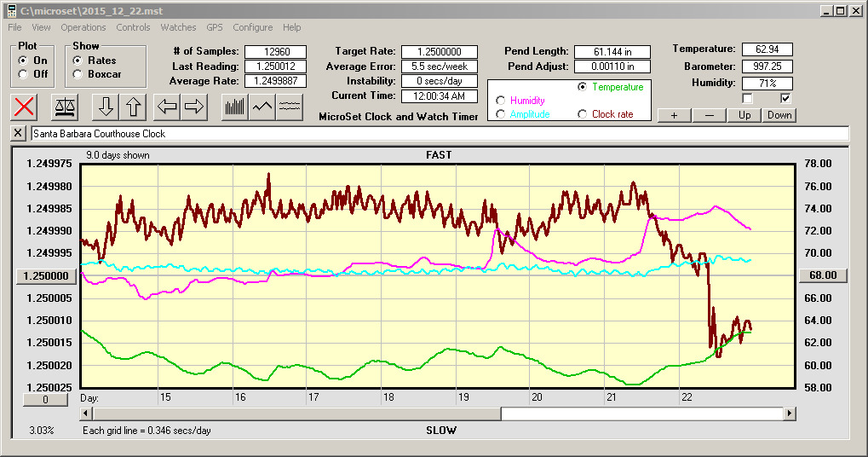Open the Operations menu

(x=83, y=27)
